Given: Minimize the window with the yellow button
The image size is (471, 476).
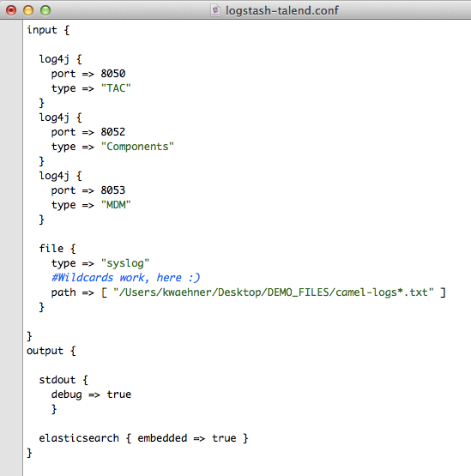Looking at the screenshot, I should coord(28,10).
